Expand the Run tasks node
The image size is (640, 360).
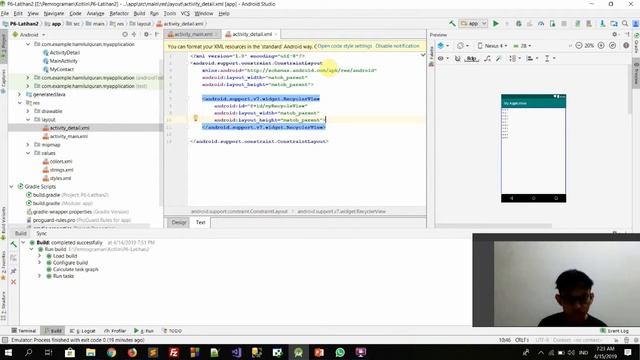pyautogui.click(x=40, y=276)
